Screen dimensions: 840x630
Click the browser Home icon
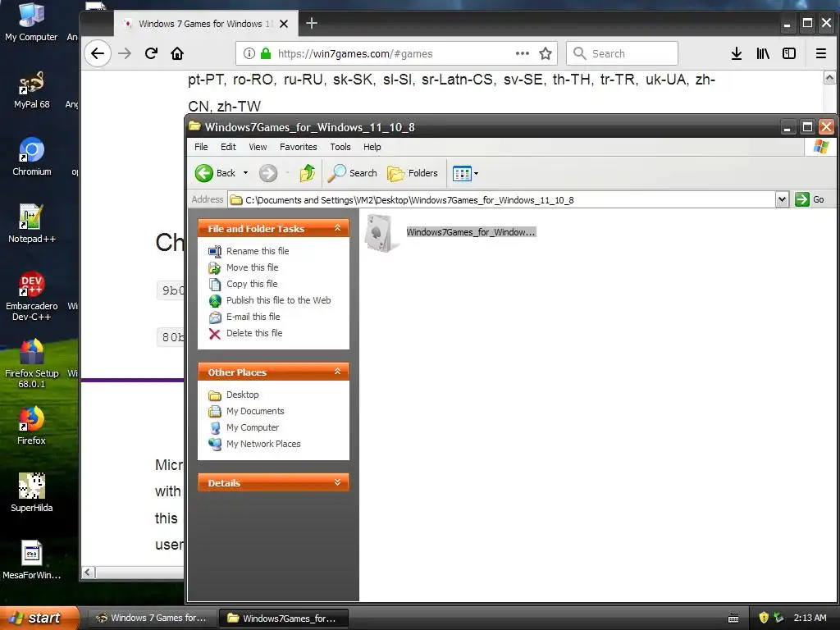coord(177,53)
